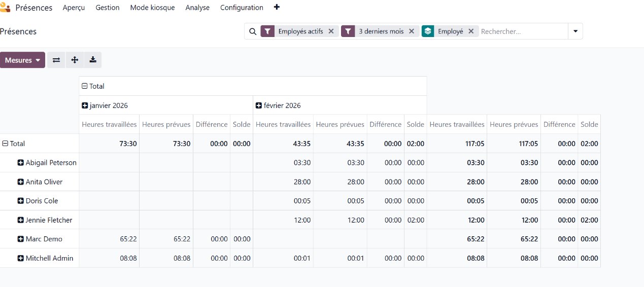Expand the Doris Cole row
The image size is (644, 287).
(21, 201)
